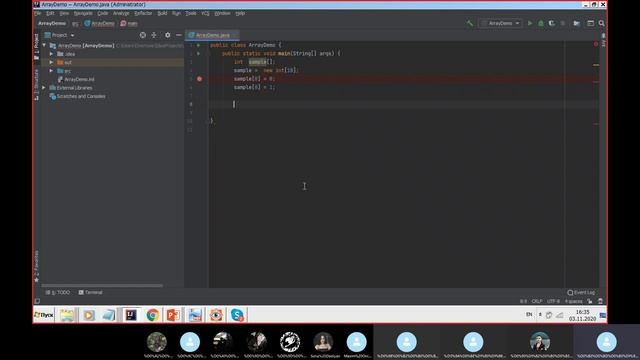Open the Tools menu
This screenshot has width=640, height=360.
point(191,13)
